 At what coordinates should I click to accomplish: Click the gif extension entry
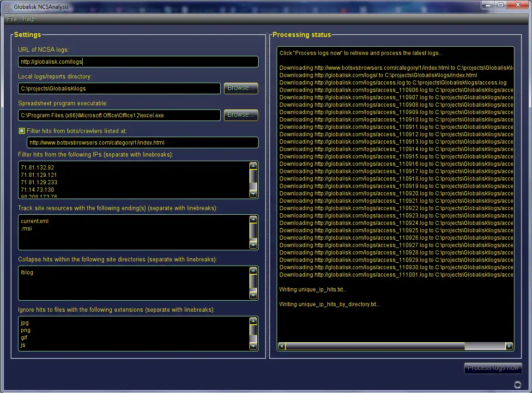[x=24, y=338]
